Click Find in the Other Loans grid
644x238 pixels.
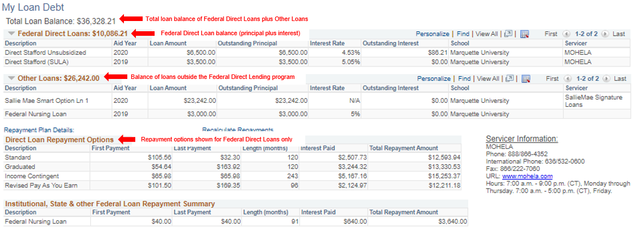(x=464, y=79)
